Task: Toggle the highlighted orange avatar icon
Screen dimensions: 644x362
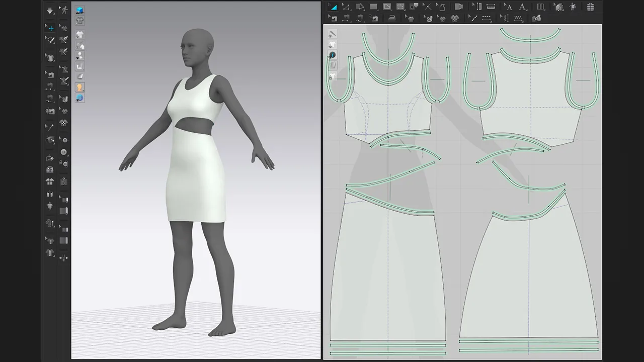Action: 79,87
